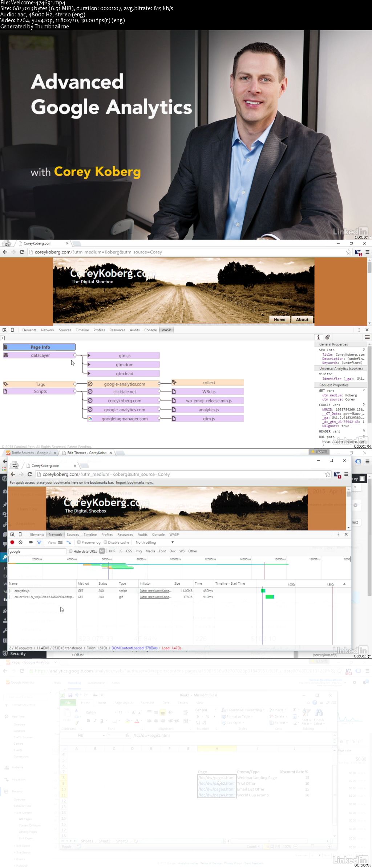Open the No throttling dropdown

tap(155, 542)
